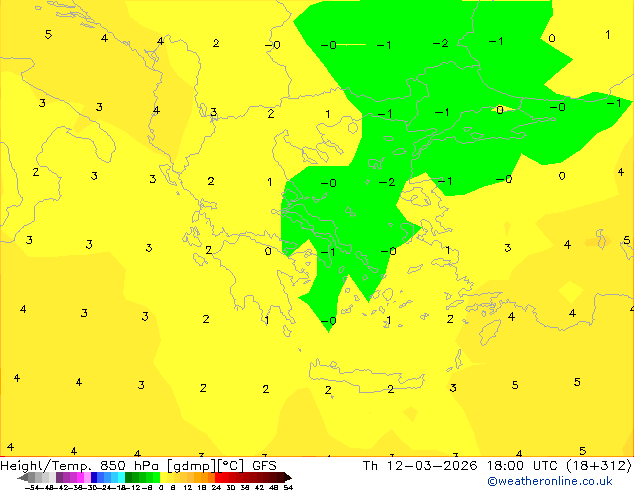Click the '24' label under the color scale
634x490 pixels.
click(216, 487)
